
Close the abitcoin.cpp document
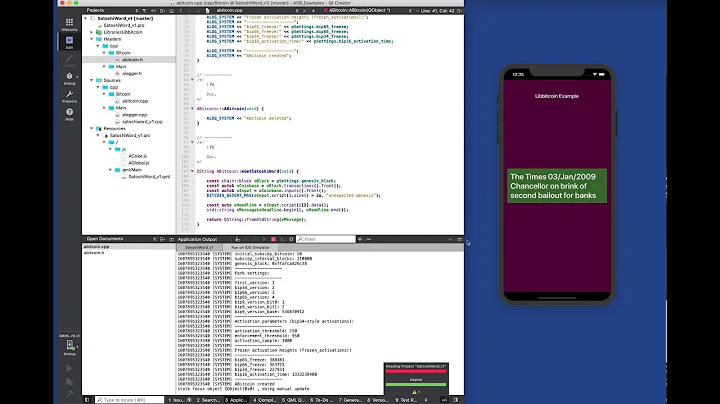click(304, 10)
